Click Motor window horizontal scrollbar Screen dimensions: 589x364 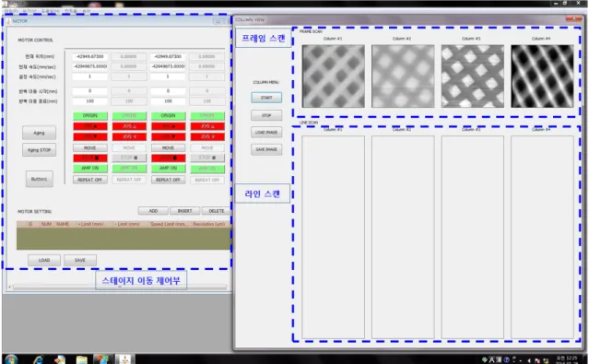coord(120,287)
